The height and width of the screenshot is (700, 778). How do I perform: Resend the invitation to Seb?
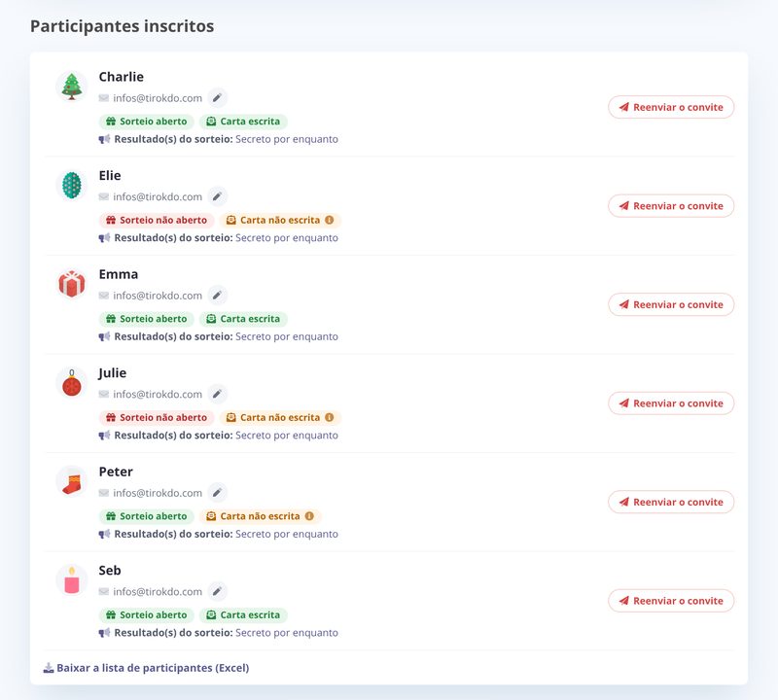(x=671, y=601)
